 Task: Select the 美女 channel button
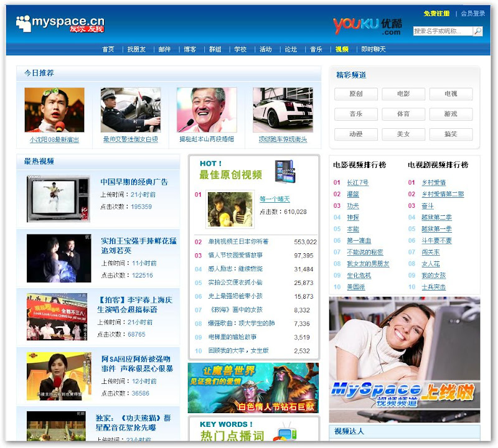pyautogui.click(x=403, y=134)
